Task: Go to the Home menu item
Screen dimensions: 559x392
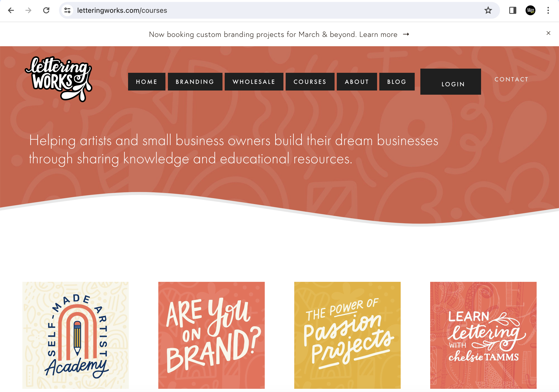Action: coord(147,82)
